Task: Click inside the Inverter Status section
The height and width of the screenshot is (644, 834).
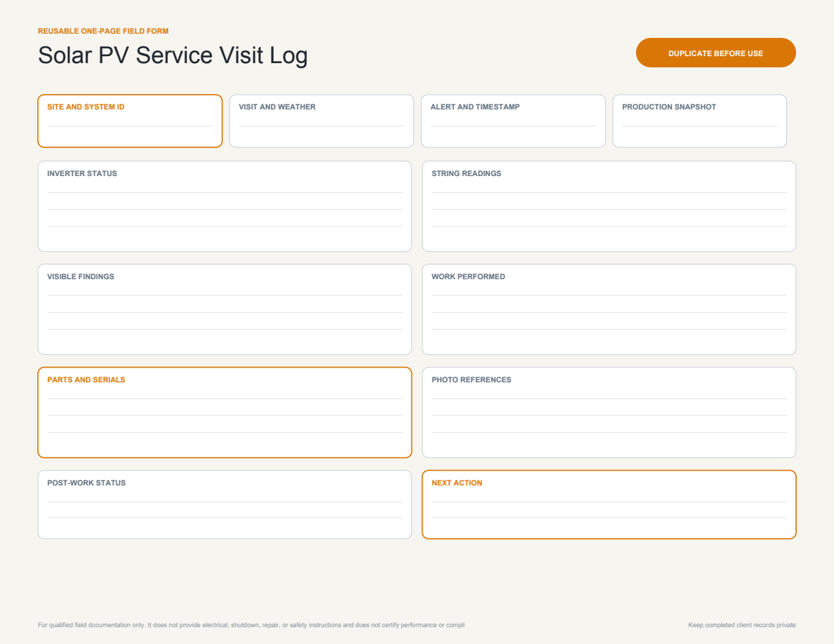Action: point(225,206)
